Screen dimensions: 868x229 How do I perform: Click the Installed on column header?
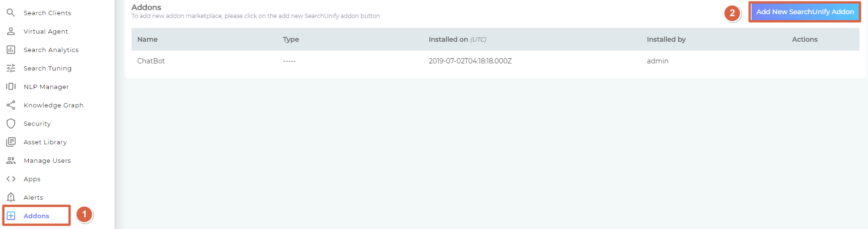coord(448,39)
